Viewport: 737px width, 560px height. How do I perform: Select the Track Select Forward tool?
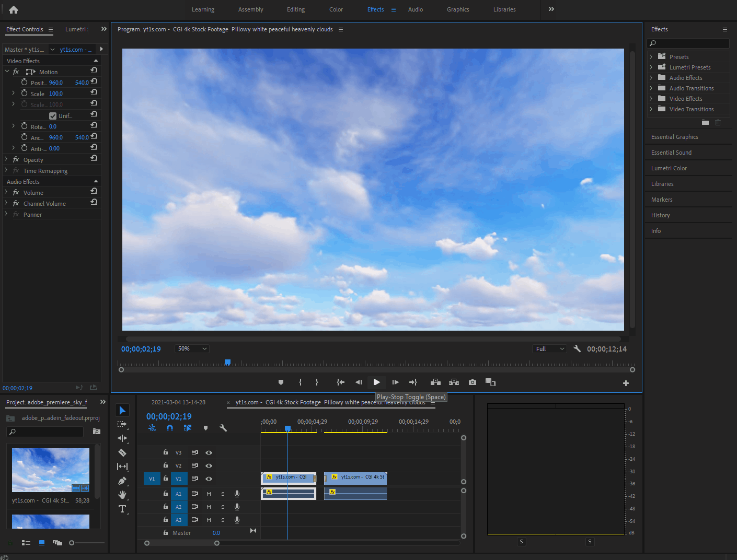pos(122,424)
